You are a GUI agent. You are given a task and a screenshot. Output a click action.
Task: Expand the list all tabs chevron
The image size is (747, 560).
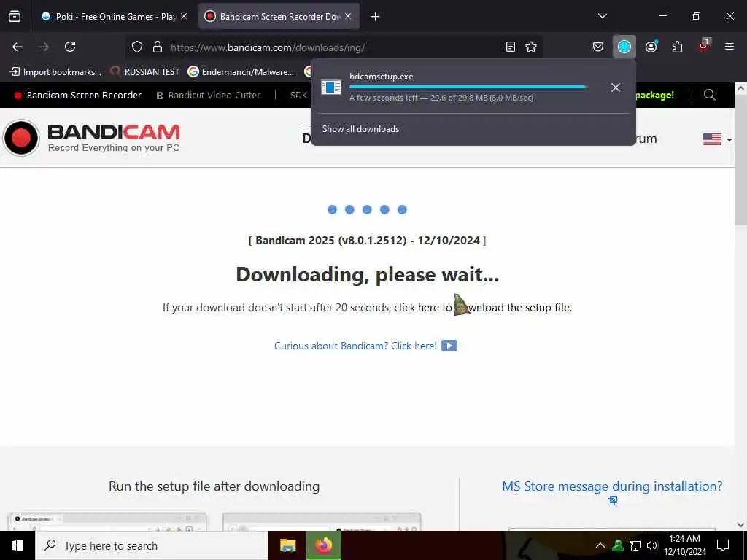click(x=602, y=16)
